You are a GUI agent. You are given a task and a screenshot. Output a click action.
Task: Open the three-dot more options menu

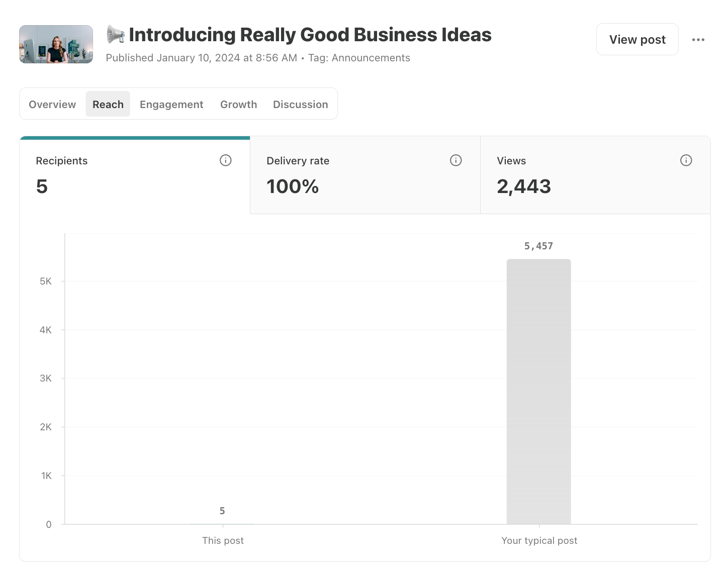698,40
